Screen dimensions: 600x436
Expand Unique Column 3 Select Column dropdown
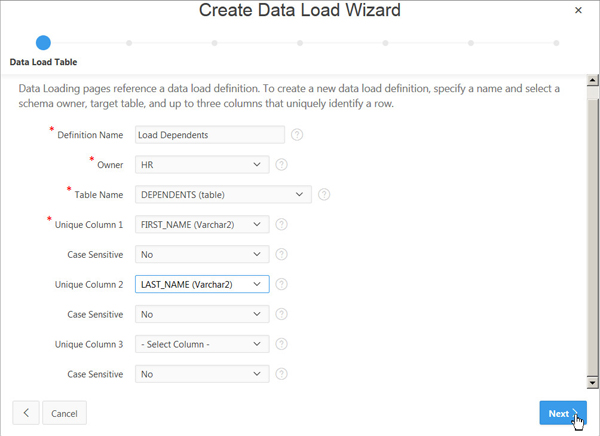click(201, 344)
